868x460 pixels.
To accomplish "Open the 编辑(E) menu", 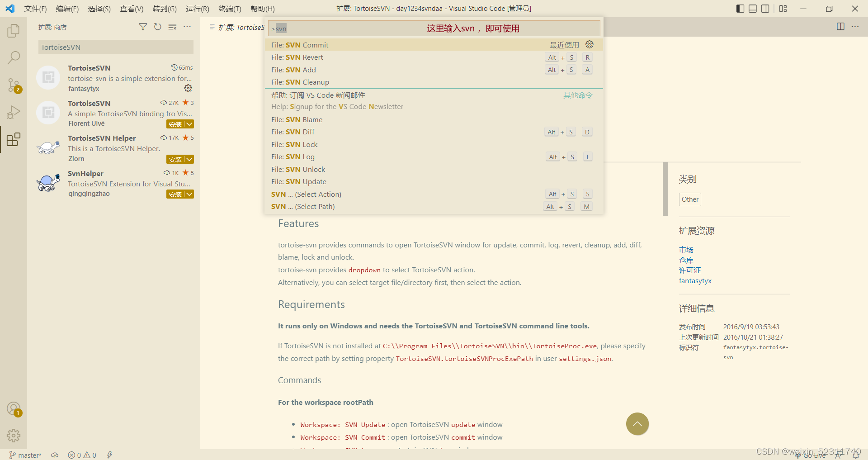I will pos(67,9).
